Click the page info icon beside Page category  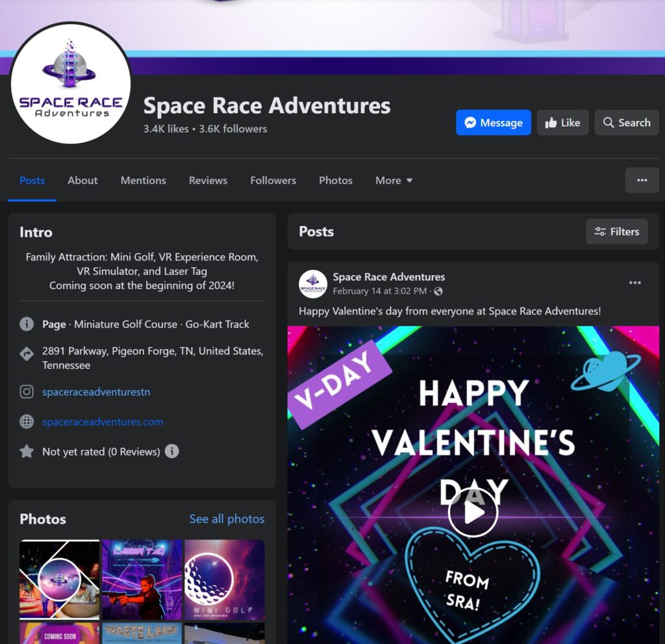pyautogui.click(x=27, y=324)
